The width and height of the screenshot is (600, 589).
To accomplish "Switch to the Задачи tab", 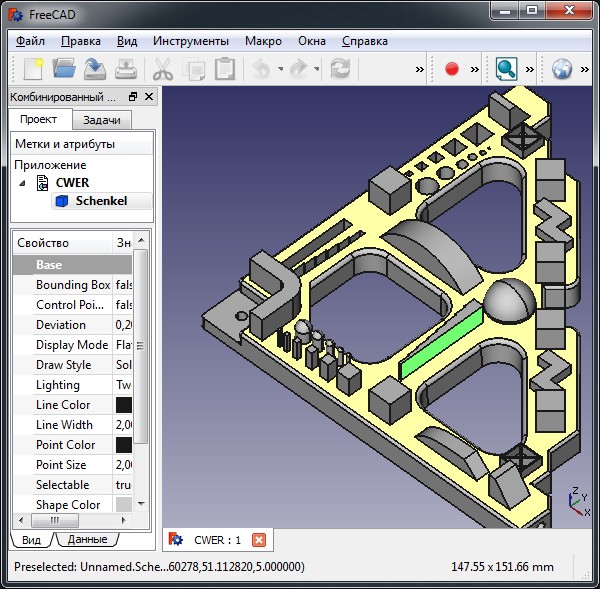I will [102, 120].
